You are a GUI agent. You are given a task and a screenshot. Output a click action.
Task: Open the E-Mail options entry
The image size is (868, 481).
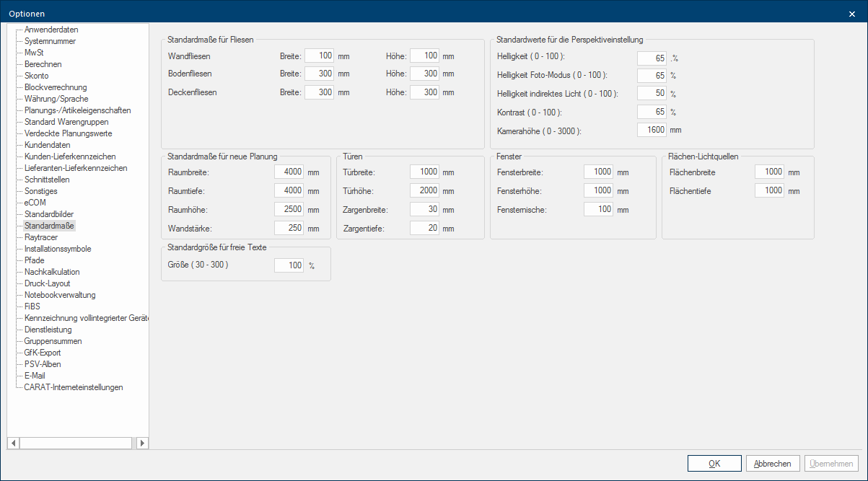35,376
